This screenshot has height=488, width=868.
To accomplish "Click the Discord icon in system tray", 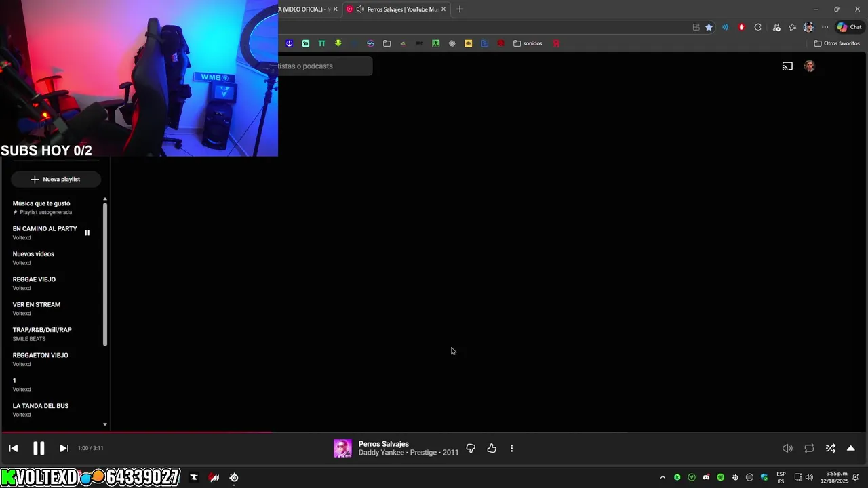I will [706, 477].
